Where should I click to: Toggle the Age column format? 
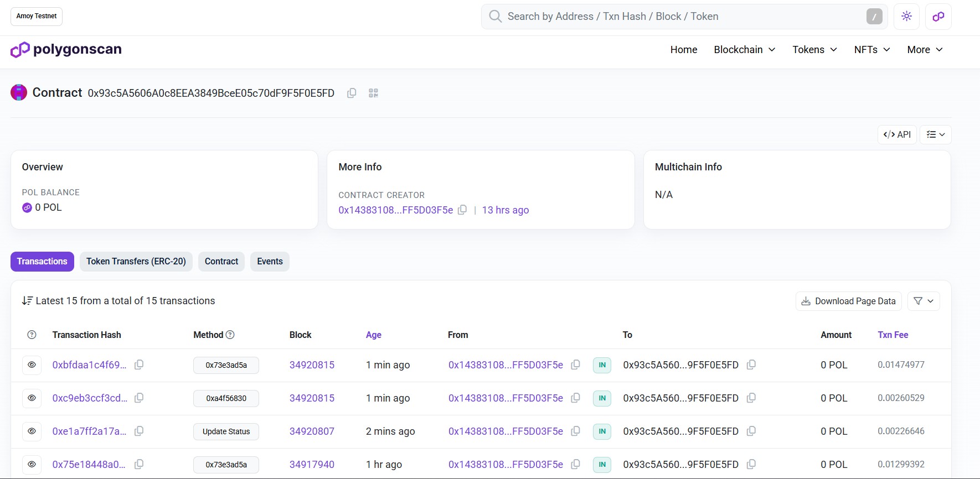[374, 335]
